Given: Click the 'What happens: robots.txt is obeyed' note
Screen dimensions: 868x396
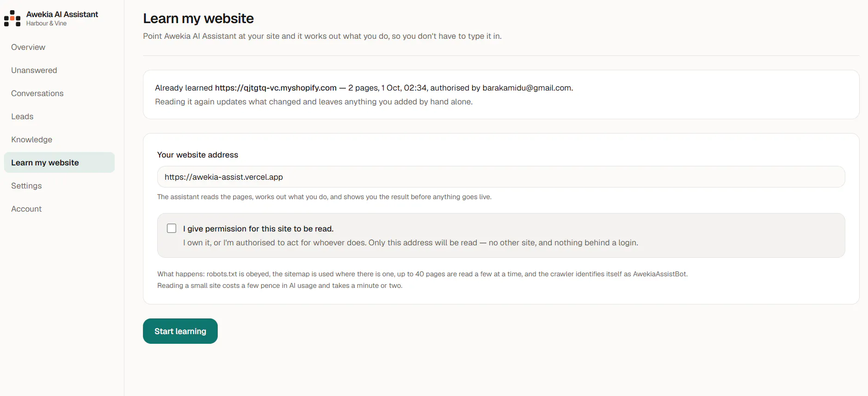Looking at the screenshot, I should pos(422,274).
